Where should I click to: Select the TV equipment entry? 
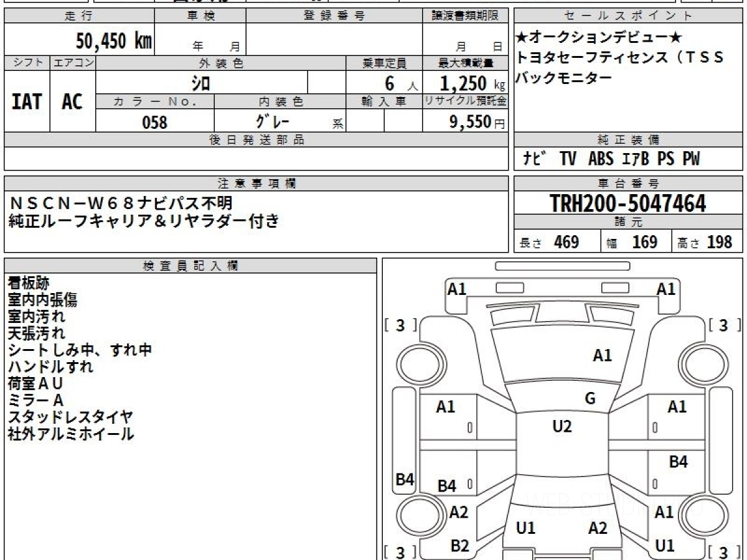point(568,159)
